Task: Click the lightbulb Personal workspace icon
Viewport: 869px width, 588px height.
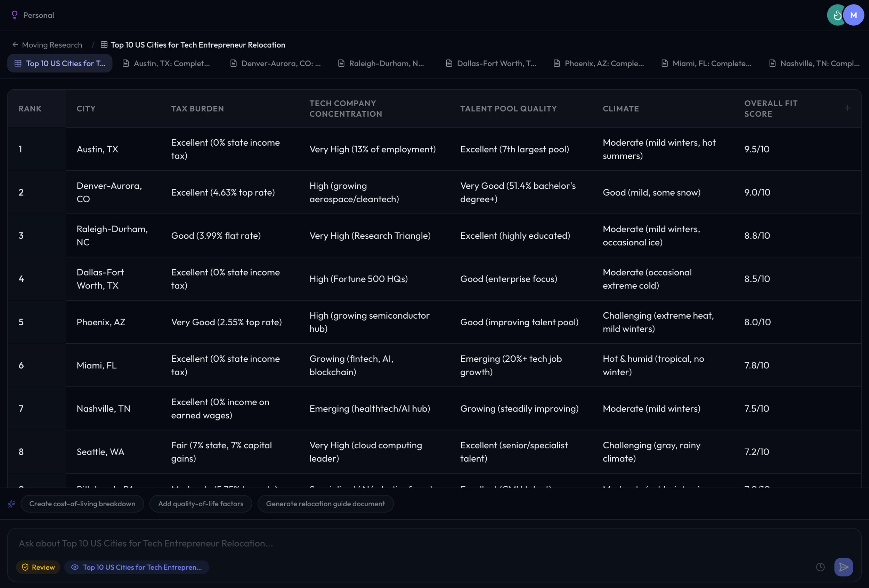Action: pyautogui.click(x=15, y=15)
